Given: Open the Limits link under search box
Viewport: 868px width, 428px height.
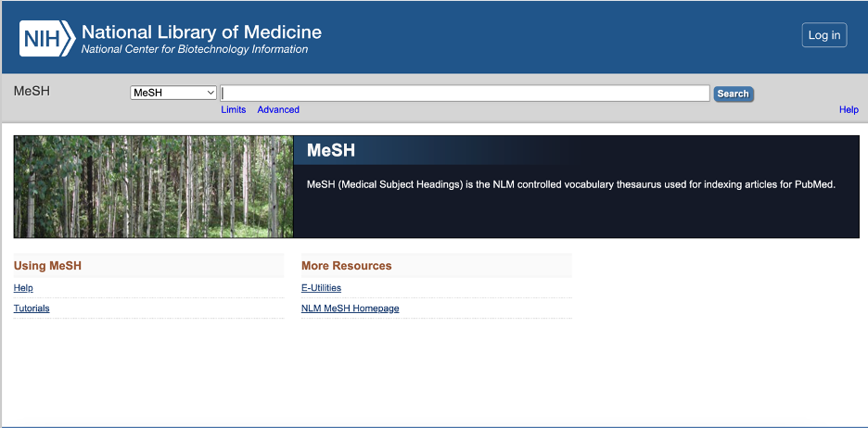Looking at the screenshot, I should [x=234, y=109].
